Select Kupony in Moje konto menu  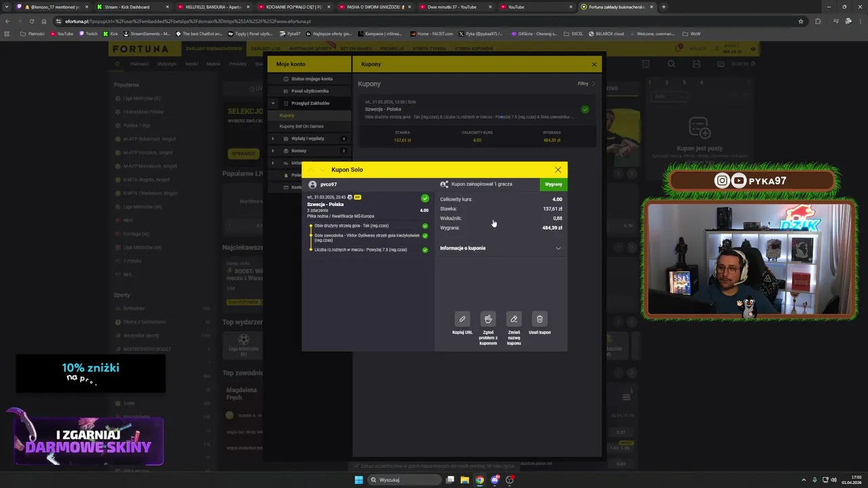click(310, 115)
